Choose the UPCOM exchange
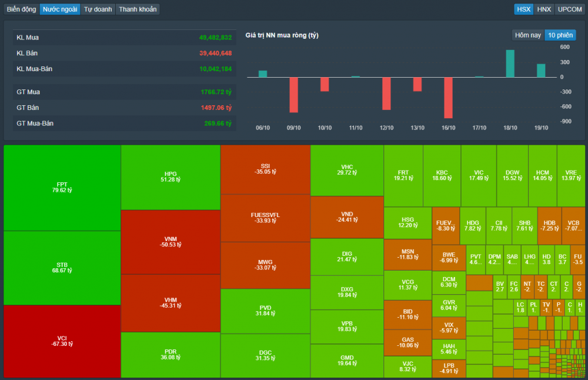Image resolution: width=588 pixels, height=380 pixels. [x=570, y=9]
